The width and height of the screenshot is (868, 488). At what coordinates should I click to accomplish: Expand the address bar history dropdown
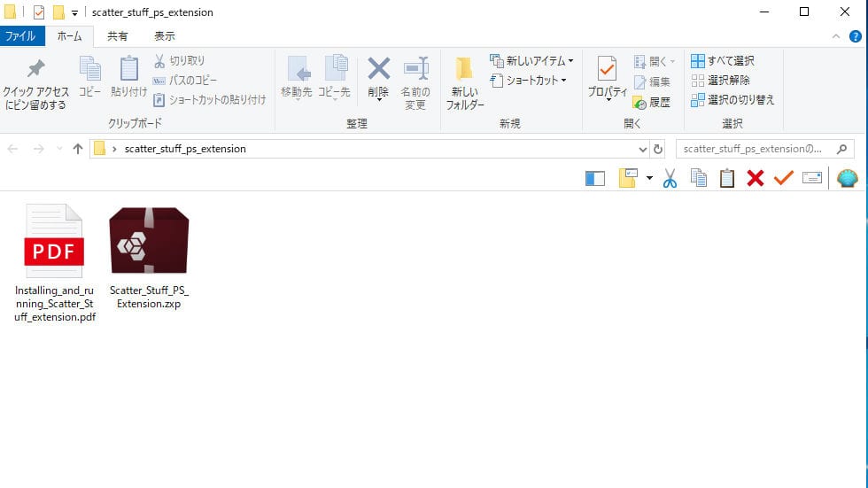pyautogui.click(x=642, y=150)
